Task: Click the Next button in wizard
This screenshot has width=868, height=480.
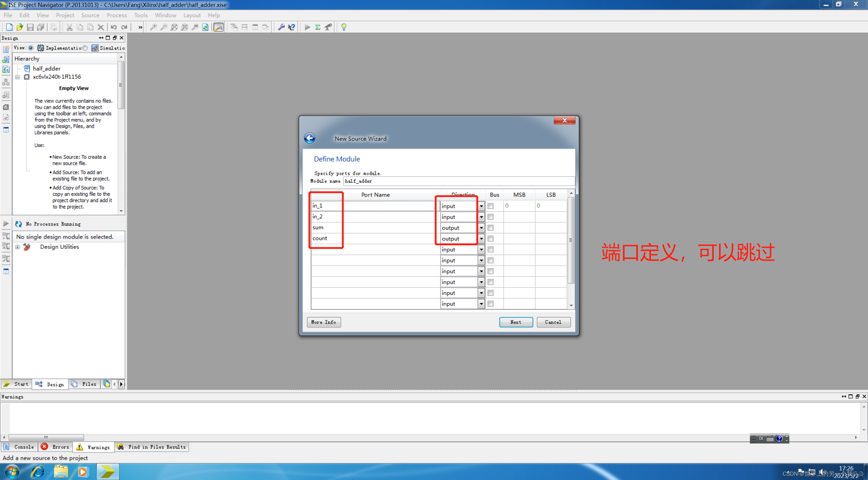Action: 516,322
